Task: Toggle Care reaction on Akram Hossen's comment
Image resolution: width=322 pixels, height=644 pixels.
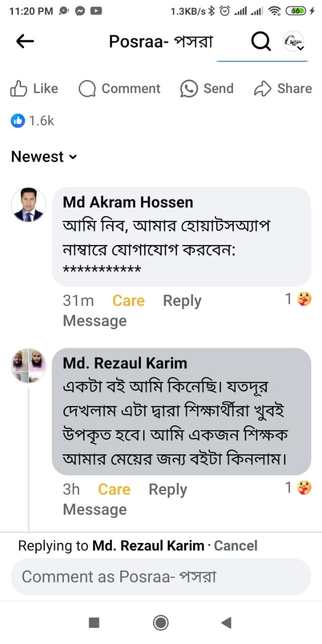Action: tap(128, 301)
